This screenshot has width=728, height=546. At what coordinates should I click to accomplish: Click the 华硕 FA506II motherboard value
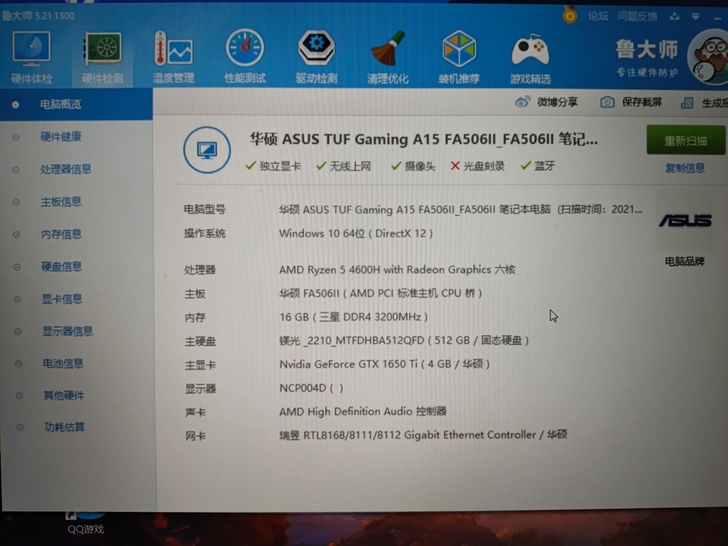point(380,293)
